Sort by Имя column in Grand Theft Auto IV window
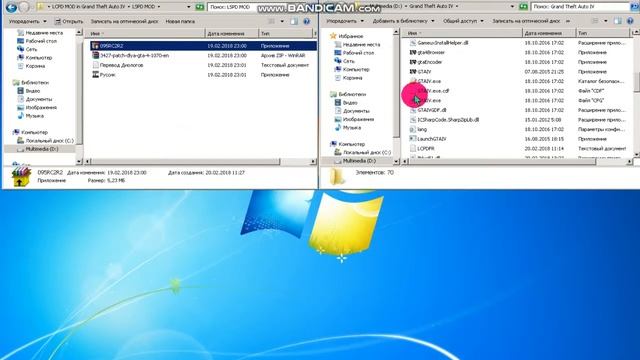The height and width of the screenshot is (360, 640). [x=462, y=33]
